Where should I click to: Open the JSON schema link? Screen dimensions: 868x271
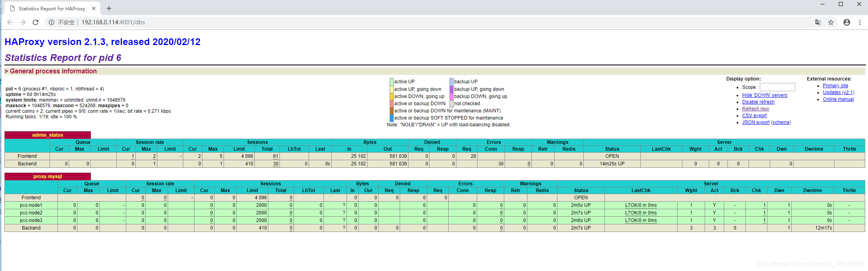[x=781, y=122]
